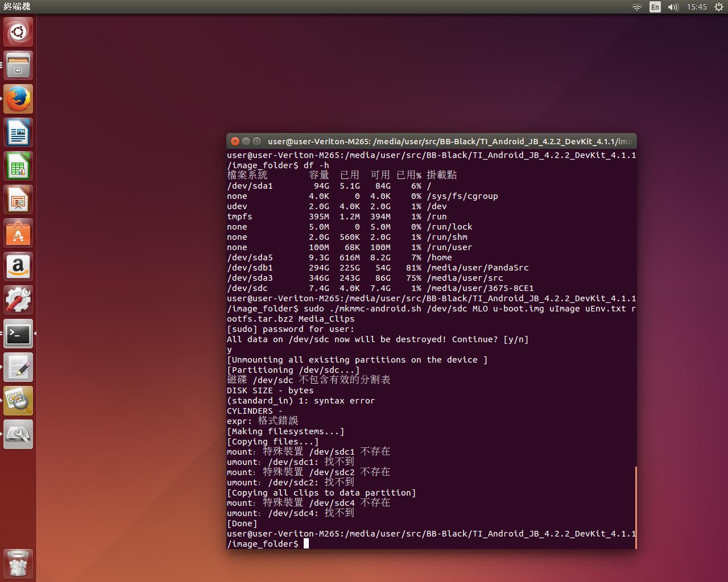Close the terminal window

click(x=235, y=141)
